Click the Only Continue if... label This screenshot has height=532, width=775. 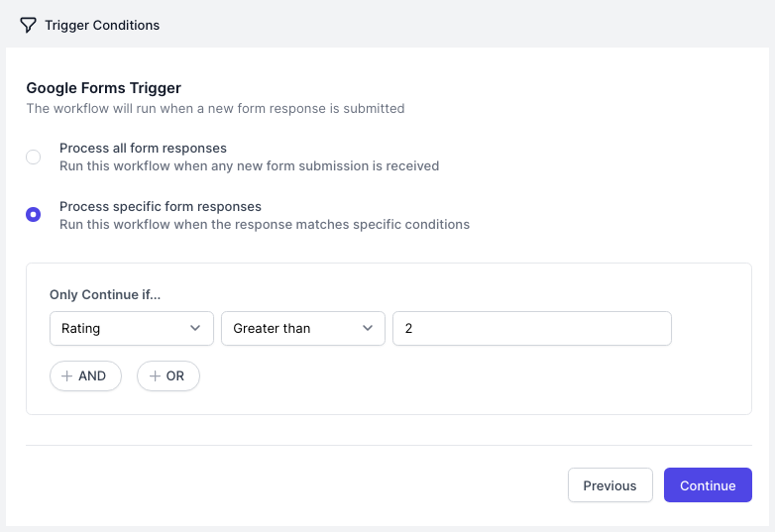[105, 294]
